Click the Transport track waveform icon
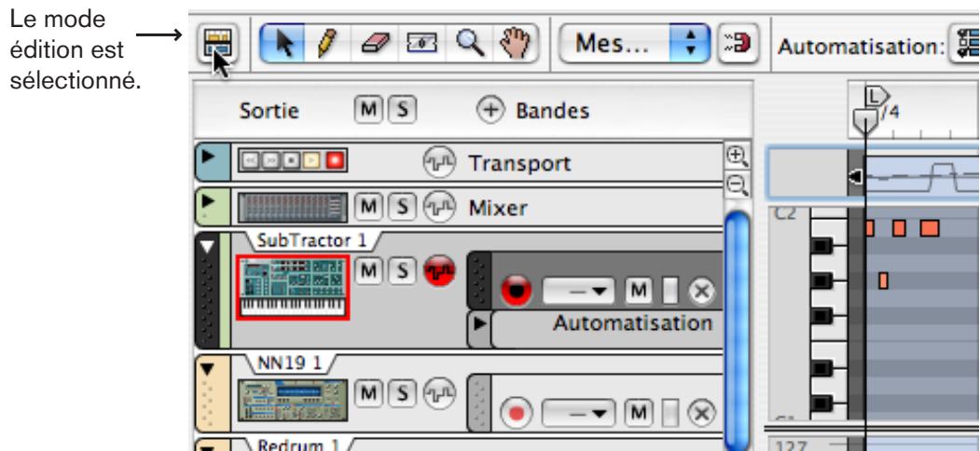Image resolution: width=980 pixels, height=451 pixels. pyautogui.click(x=439, y=164)
